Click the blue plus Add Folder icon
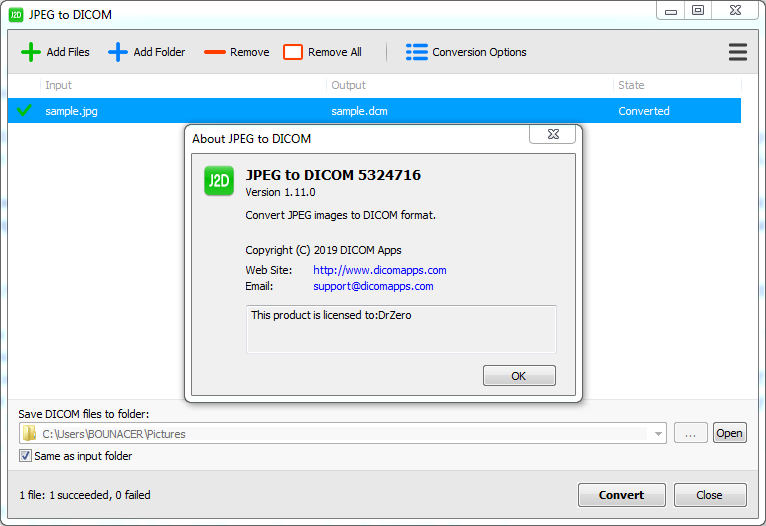The width and height of the screenshot is (766, 526). point(118,52)
